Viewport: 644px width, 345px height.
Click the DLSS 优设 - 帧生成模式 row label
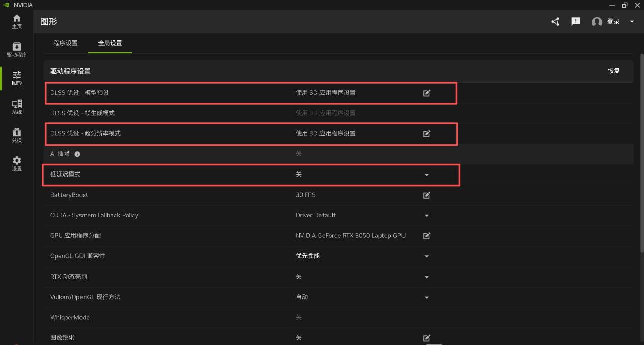coord(83,113)
